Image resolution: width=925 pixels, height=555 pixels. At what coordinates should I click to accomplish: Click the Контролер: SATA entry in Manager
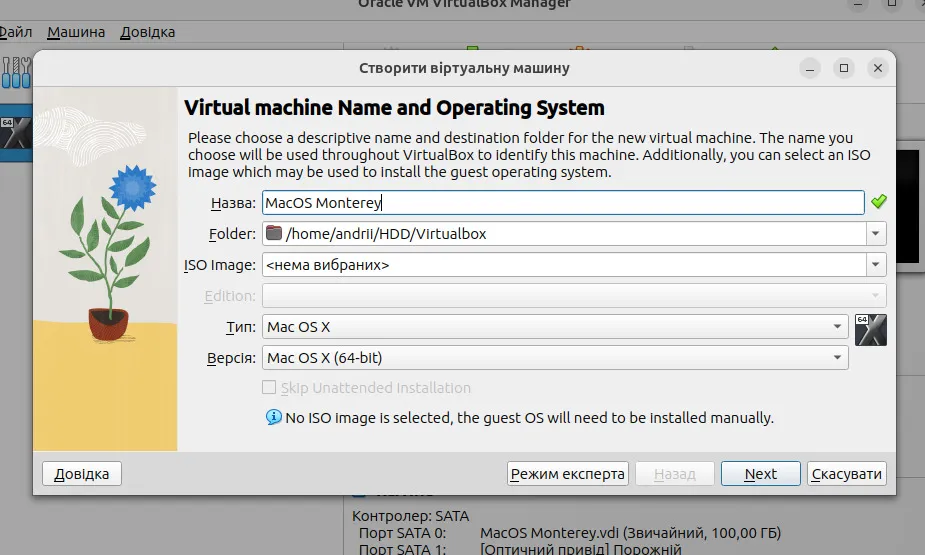(x=410, y=516)
